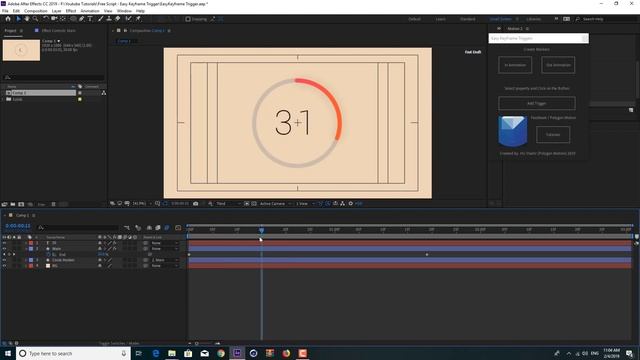Select the Ellipse shape tool
The image size is (640, 360).
[73, 19]
